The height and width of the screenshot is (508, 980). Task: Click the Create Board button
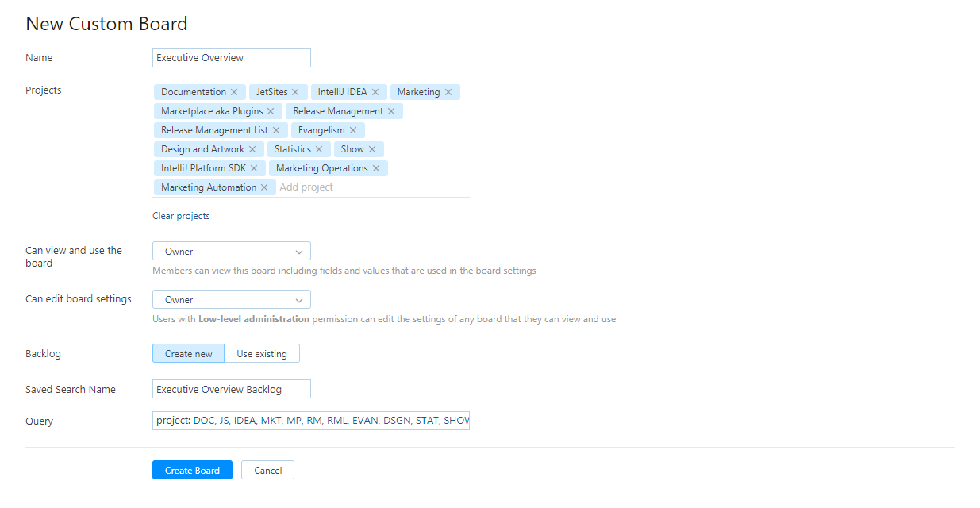(192, 471)
